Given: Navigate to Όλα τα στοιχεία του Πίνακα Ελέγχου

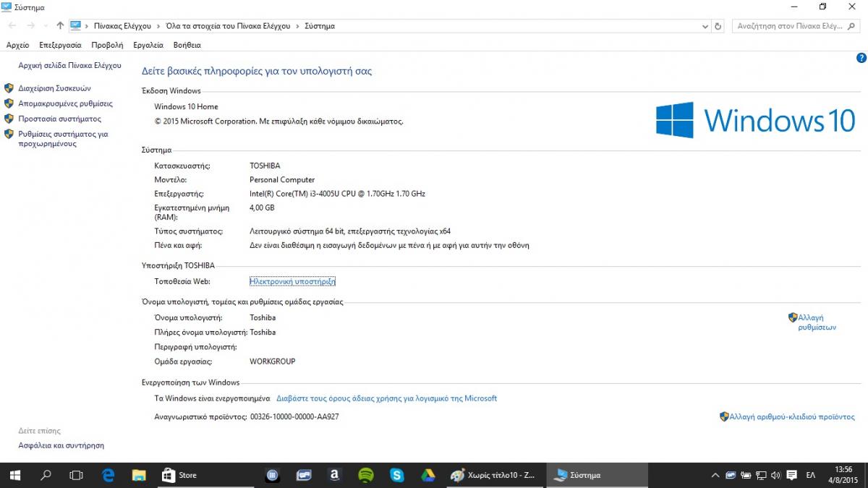Looking at the screenshot, I should tap(228, 26).
